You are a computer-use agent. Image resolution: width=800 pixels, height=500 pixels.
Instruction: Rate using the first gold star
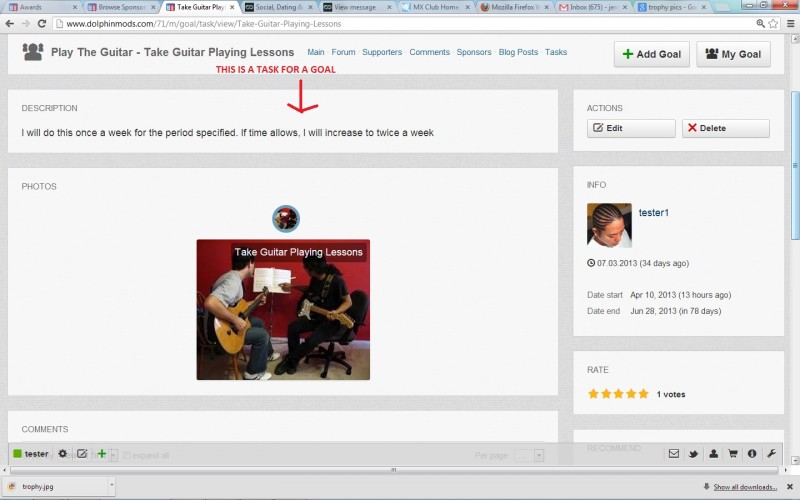[x=593, y=393]
